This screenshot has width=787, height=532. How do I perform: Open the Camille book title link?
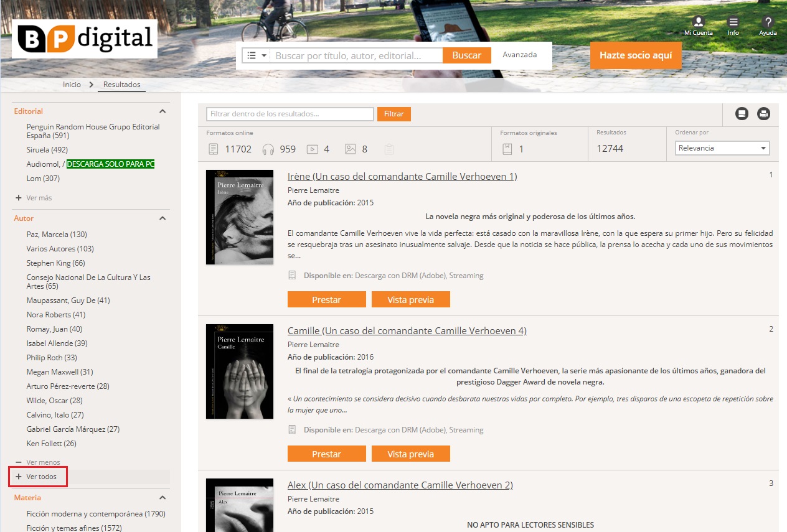coord(407,330)
